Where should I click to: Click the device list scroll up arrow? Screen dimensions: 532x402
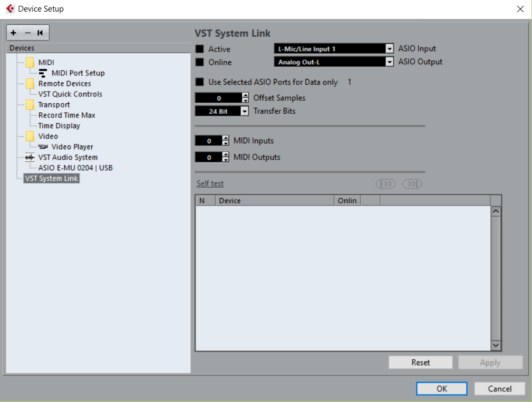point(496,211)
